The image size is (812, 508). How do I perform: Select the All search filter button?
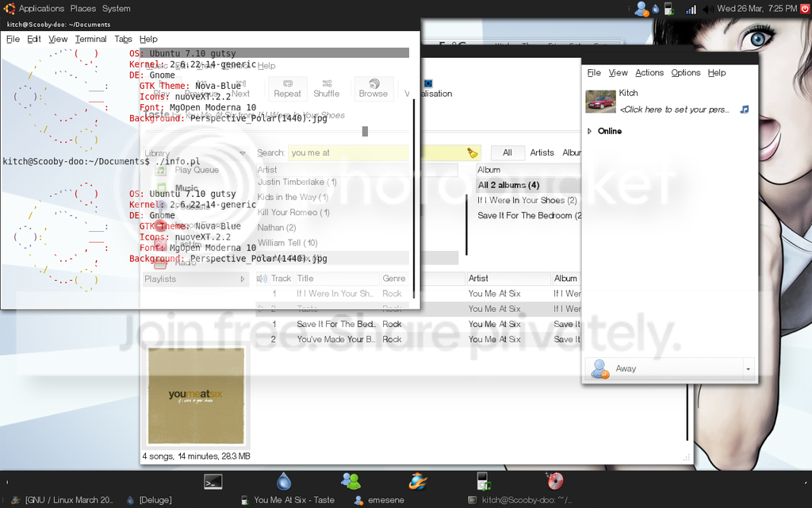507,152
